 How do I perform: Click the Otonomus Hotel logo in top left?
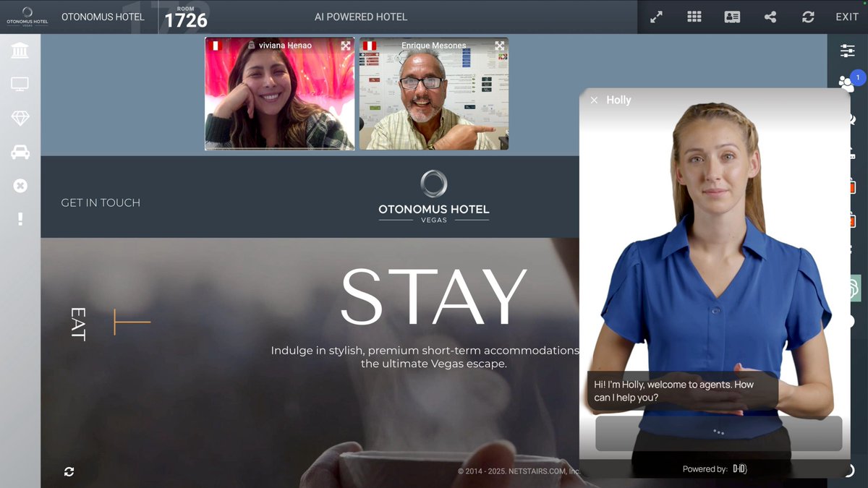tap(27, 17)
